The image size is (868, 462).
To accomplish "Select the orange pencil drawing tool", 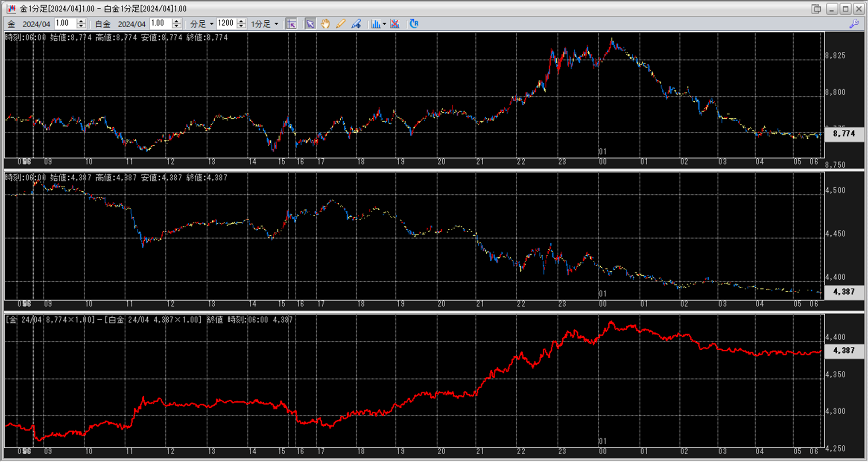I will tap(341, 24).
